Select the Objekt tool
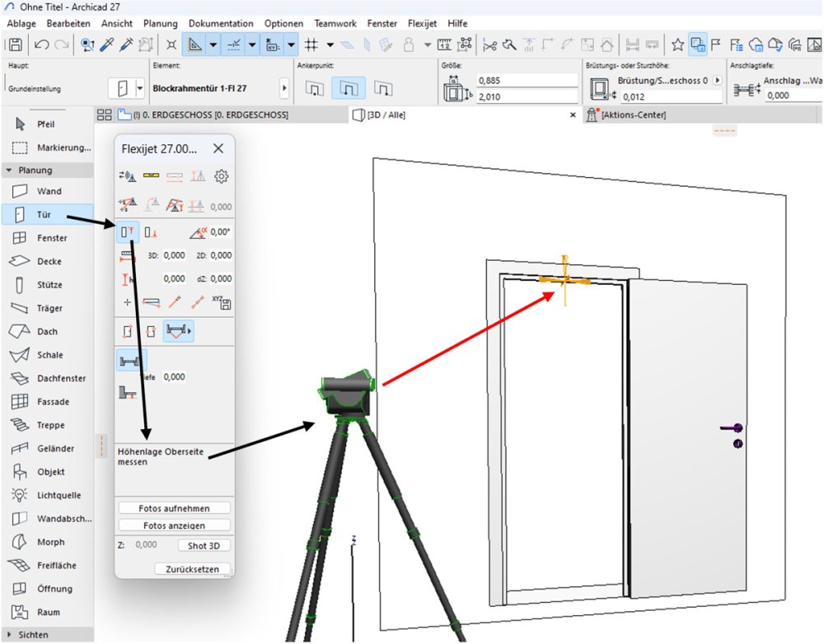 point(47,472)
